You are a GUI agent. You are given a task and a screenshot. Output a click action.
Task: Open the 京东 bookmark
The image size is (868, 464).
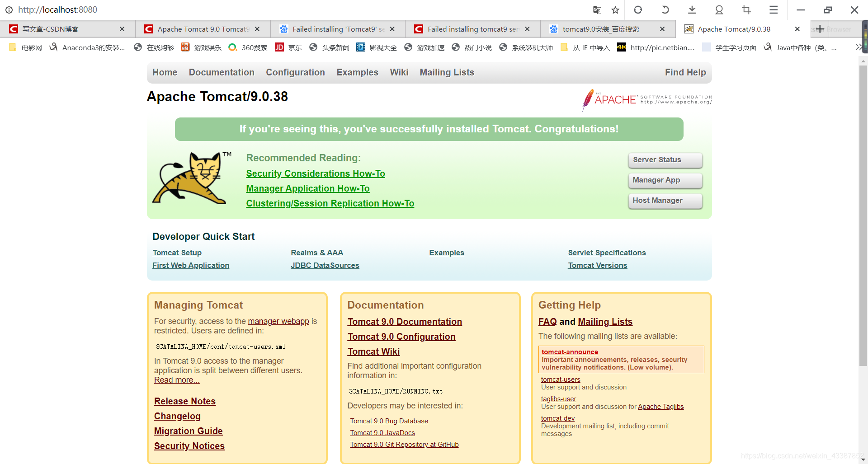(289, 47)
